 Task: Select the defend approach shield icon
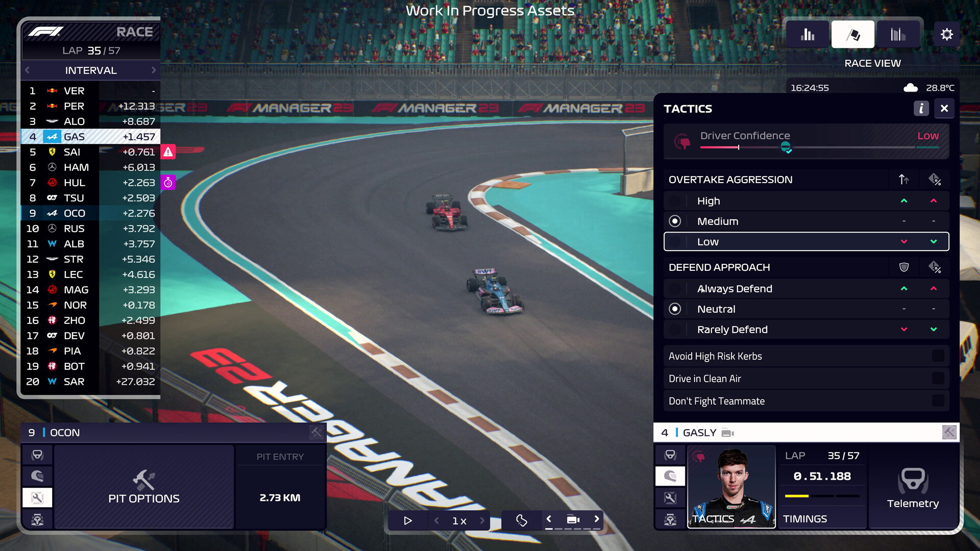click(903, 267)
